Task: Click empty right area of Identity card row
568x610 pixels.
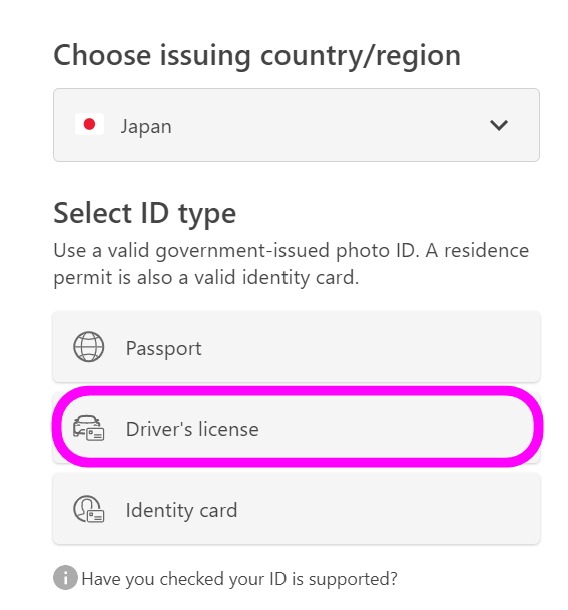Action: click(389, 508)
